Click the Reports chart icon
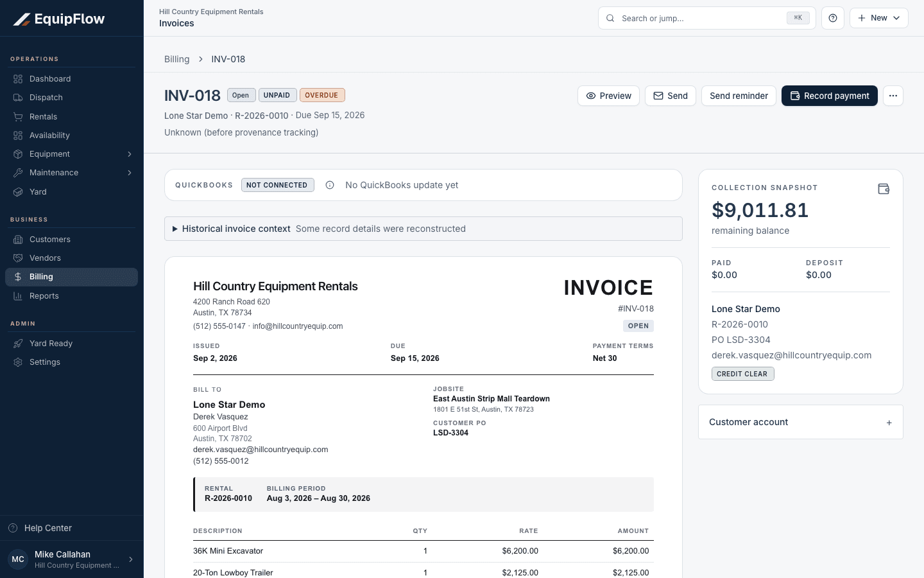Viewport: 924px width, 578px height. [18, 296]
